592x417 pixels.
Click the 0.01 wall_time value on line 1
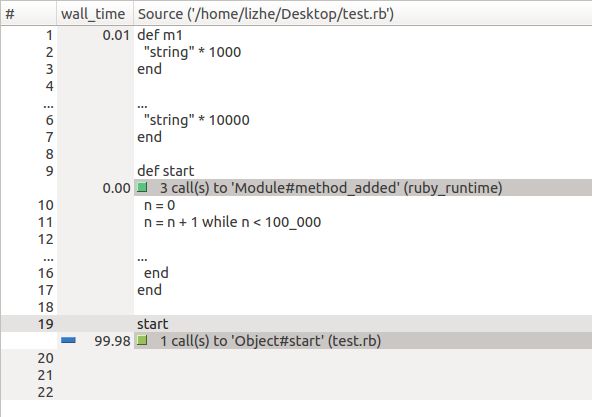tap(116, 35)
